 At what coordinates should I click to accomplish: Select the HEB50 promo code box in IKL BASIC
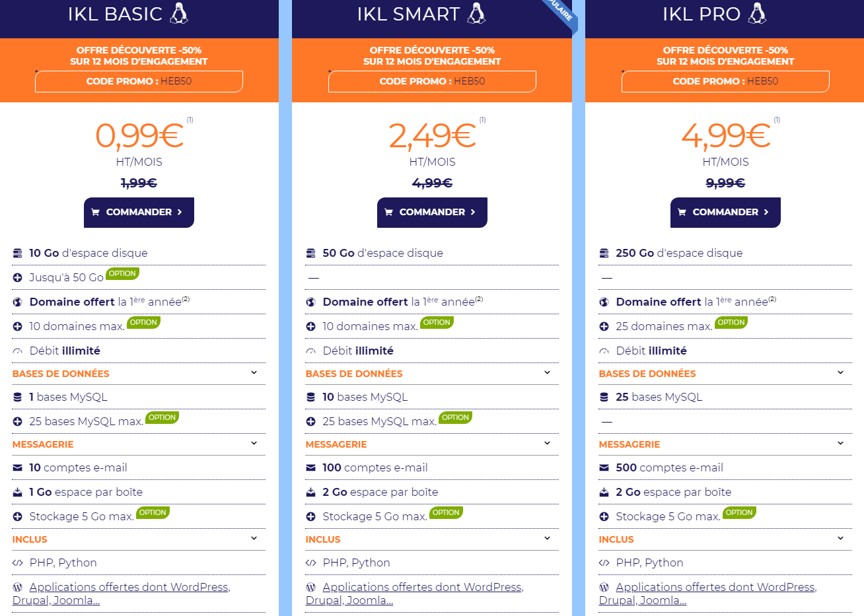point(139,81)
